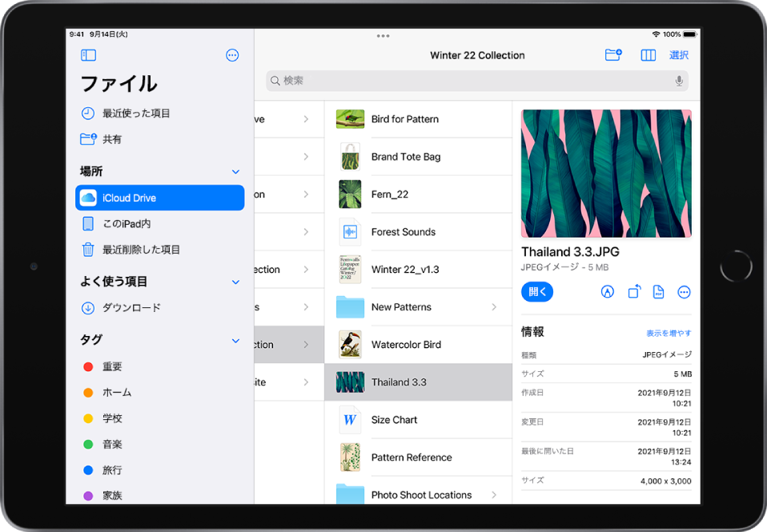This screenshot has height=532, width=767.
Task: Open the sidebar more options (…) icon
Action: point(231,55)
